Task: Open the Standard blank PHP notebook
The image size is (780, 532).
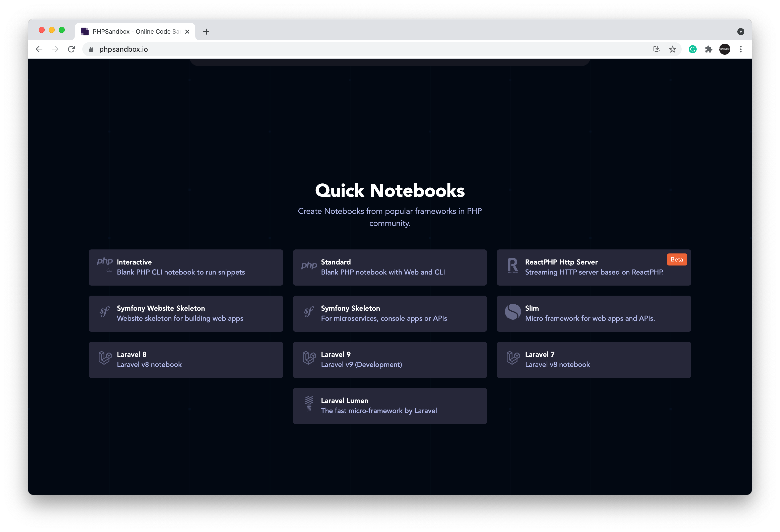Action: click(390, 268)
